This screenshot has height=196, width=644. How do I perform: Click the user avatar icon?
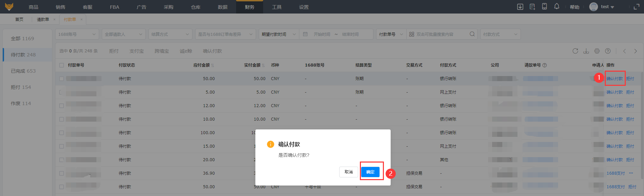pyautogui.click(x=594, y=7)
